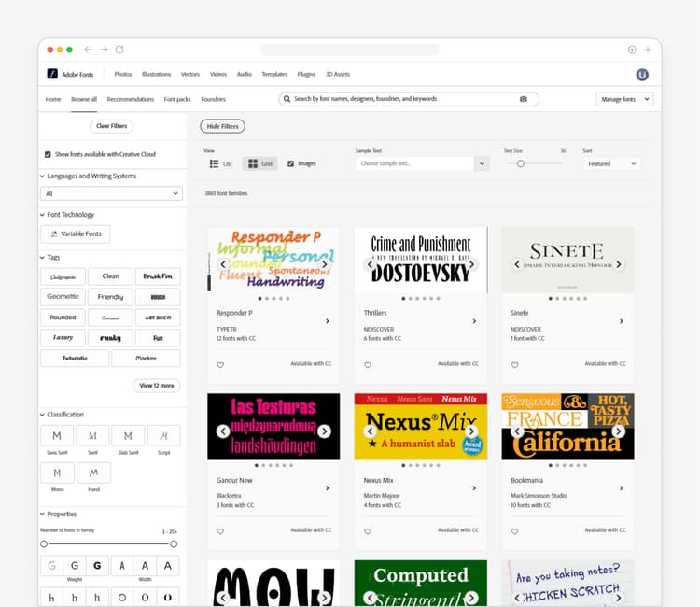The height and width of the screenshot is (607, 700).
Task: Toggle the Images checkbox
Action: [290, 164]
